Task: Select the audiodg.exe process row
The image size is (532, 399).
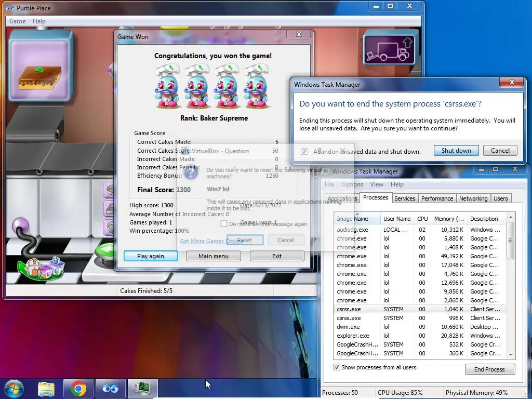Action: click(419, 230)
